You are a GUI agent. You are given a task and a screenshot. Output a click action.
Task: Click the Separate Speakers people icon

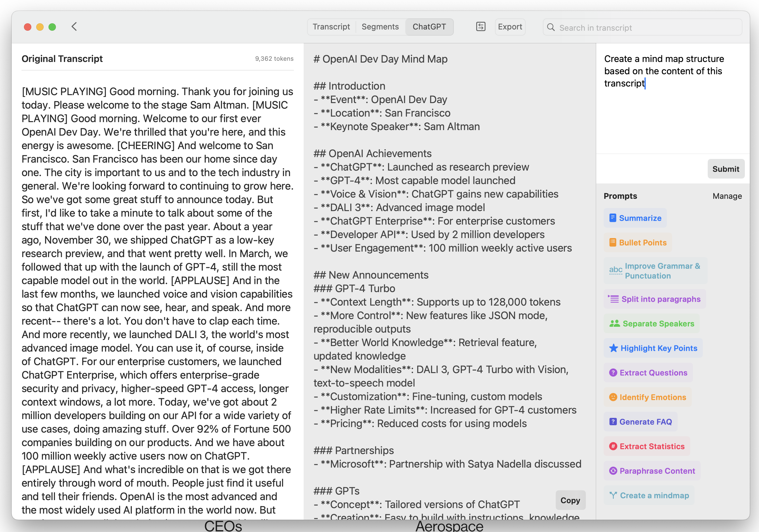tap(615, 323)
